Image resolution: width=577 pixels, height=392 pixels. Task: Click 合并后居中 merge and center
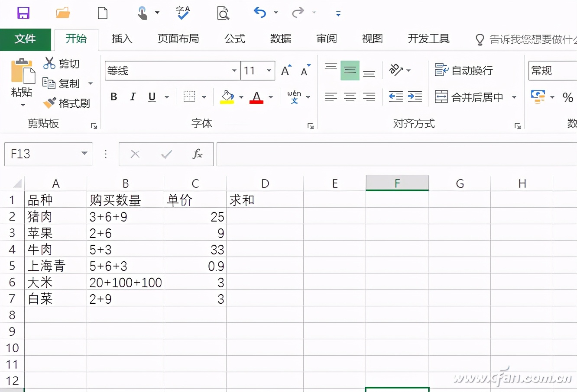pyautogui.click(x=469, y=97)
